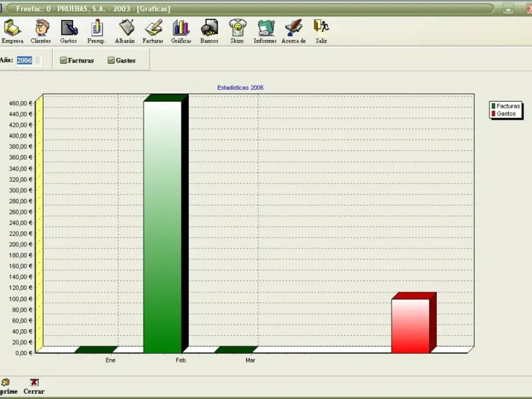The width and height of the screenshot is (532, 399).
Task: Click the 200,00 € axis value
Action: click(21, 245)
